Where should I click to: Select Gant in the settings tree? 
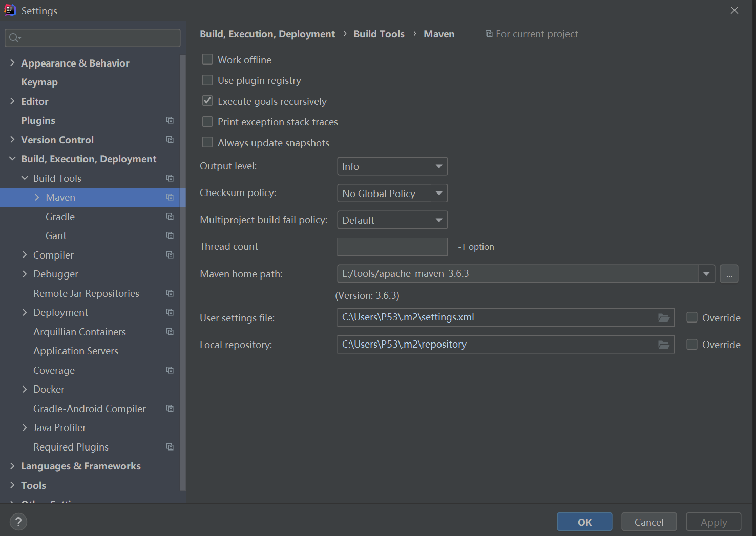[56, 236]
